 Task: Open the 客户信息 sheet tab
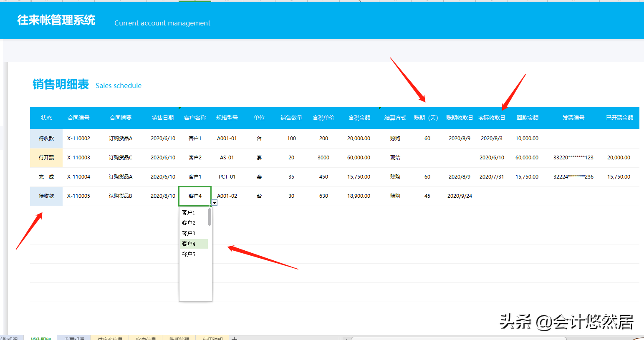[146, 338]
